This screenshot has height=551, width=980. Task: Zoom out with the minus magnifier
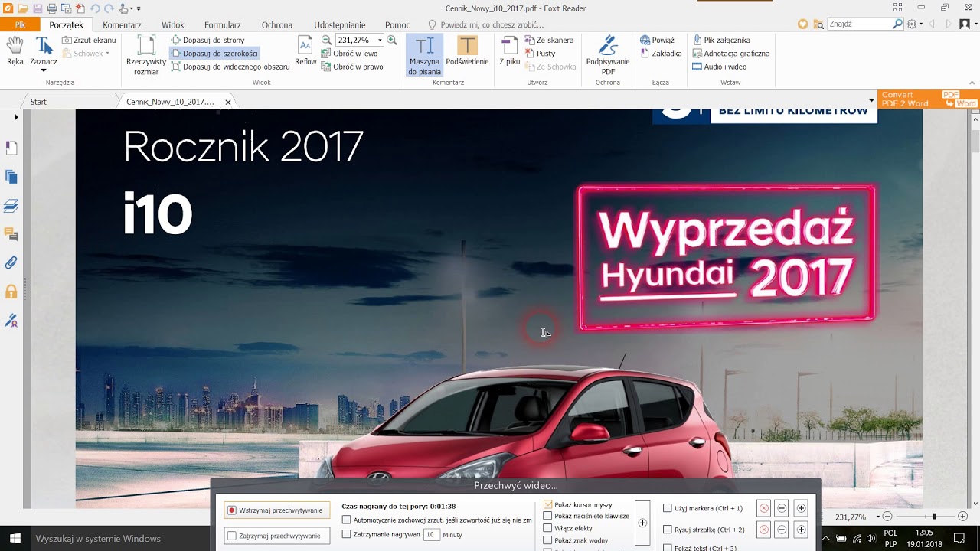coord(326,40)
